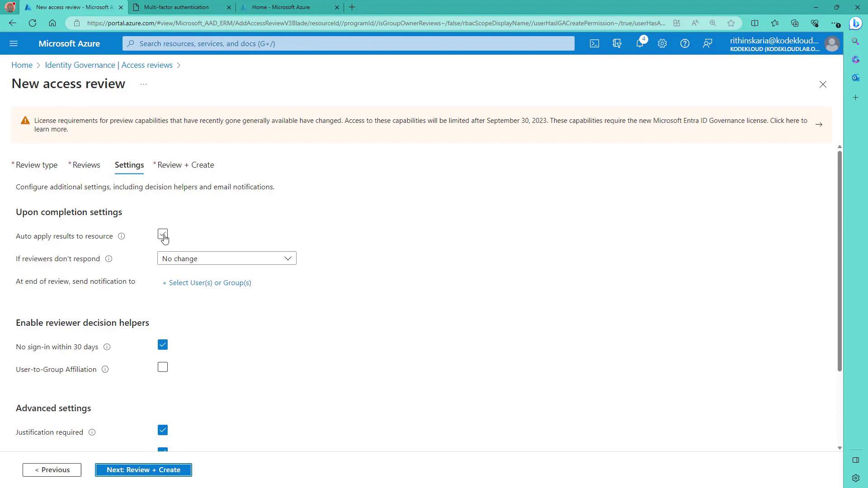Image resolution: width=868 pixels, height=488 pixels.
Task: Open the Copilot icon in header toolbar
Action: tap(617, 43)
